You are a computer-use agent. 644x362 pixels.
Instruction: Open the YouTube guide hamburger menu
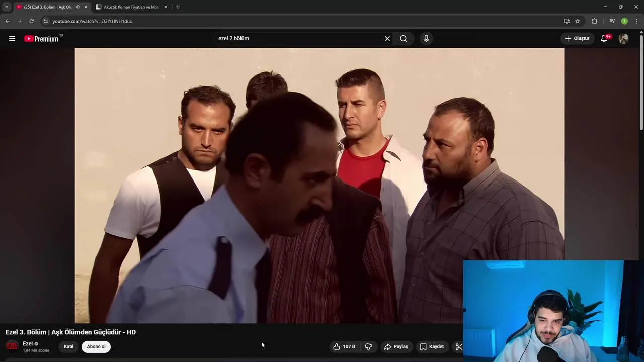pos(12,38)
